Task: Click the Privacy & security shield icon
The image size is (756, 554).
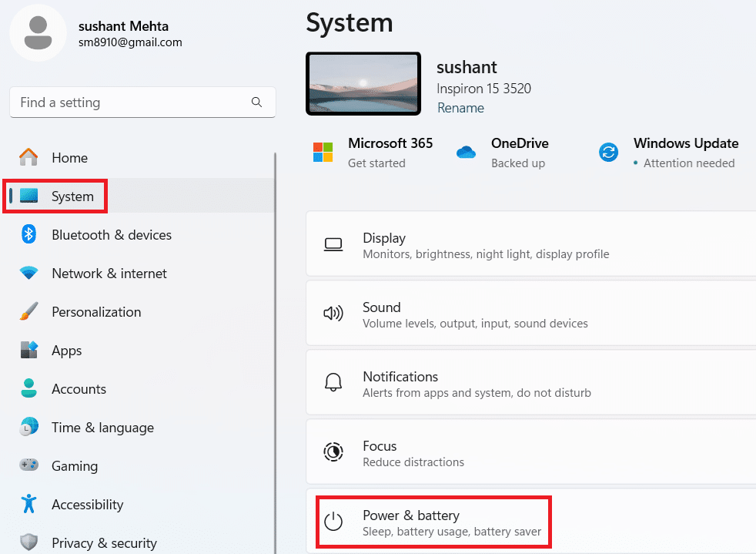Action: 29,542
